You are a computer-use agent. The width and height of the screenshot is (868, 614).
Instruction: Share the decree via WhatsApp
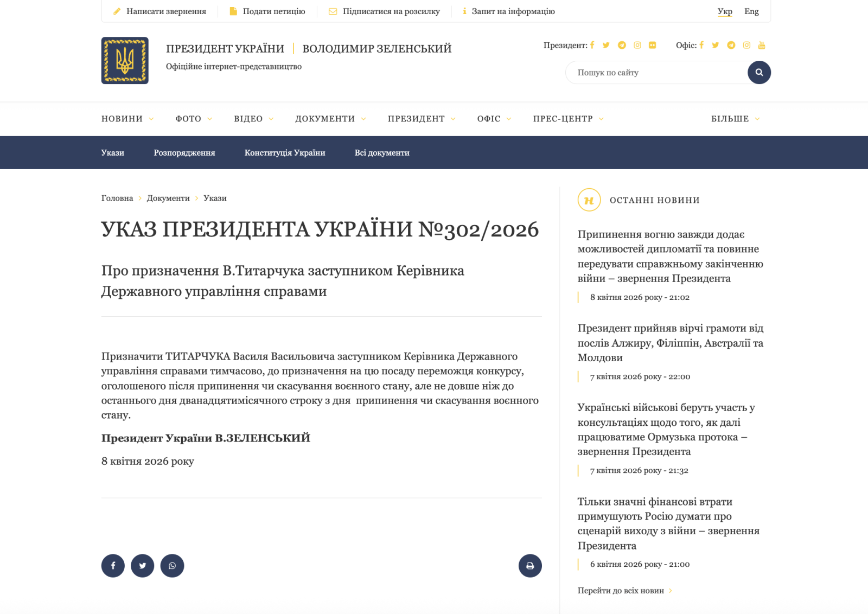172,566
